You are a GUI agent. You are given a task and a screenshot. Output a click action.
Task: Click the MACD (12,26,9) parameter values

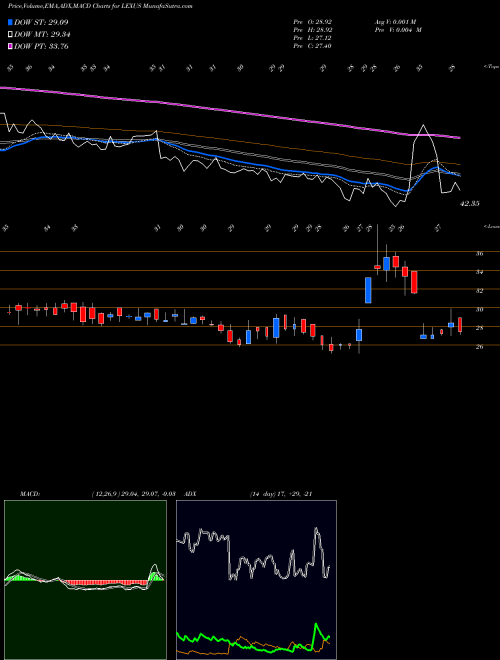pos(133,494)
